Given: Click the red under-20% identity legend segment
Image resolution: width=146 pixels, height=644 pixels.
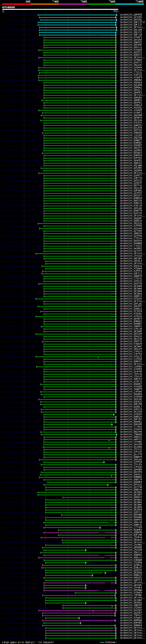Looking at the screenshot, I should [16, 4].
